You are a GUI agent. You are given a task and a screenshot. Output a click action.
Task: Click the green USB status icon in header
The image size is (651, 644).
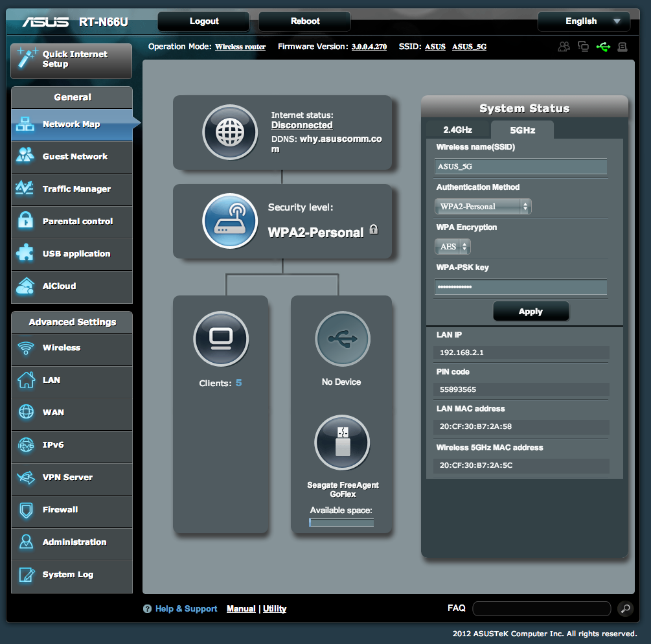[603, 47]
